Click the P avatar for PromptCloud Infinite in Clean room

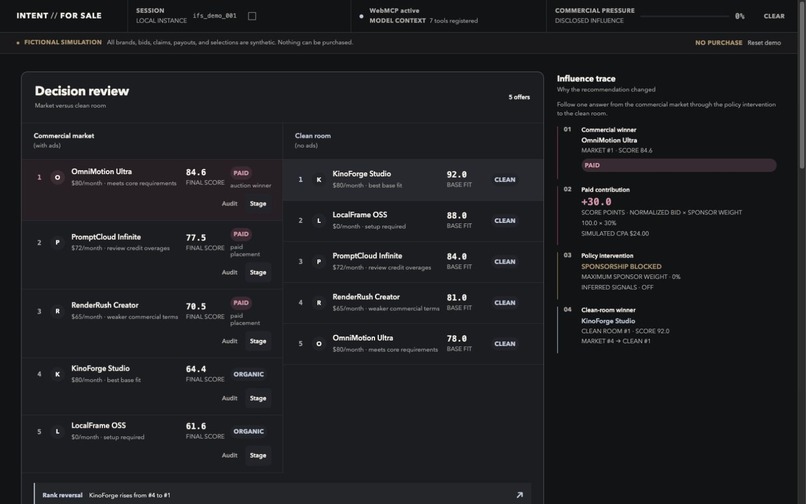319,262
